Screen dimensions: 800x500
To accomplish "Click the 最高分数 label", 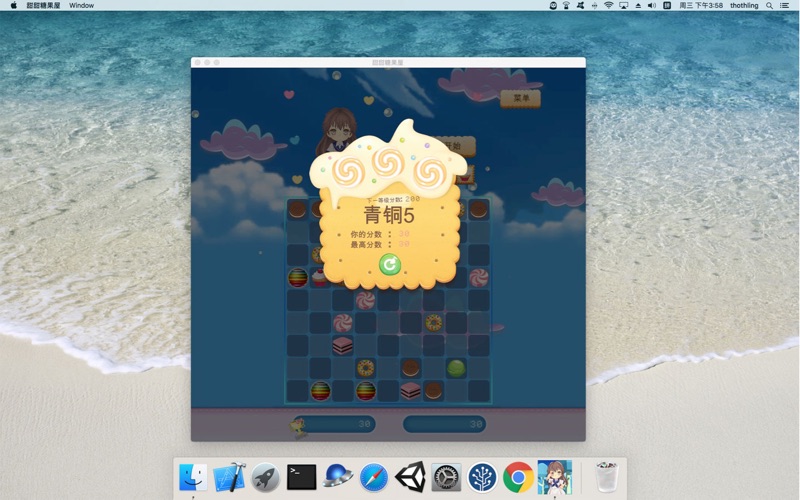I will pos(366,245).
